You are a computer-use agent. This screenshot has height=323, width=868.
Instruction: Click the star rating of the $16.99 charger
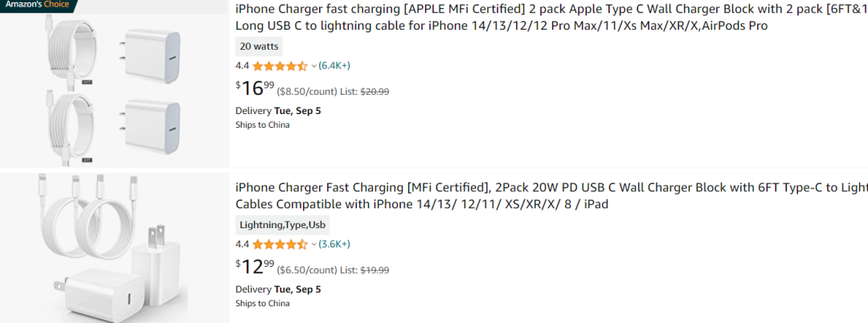pos(280,67)
